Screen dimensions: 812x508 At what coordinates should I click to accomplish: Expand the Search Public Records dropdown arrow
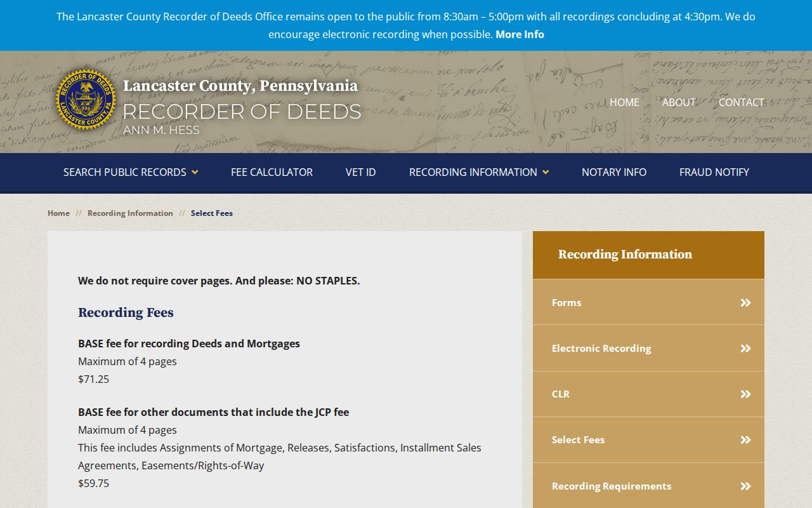click(x=195, y=172)
